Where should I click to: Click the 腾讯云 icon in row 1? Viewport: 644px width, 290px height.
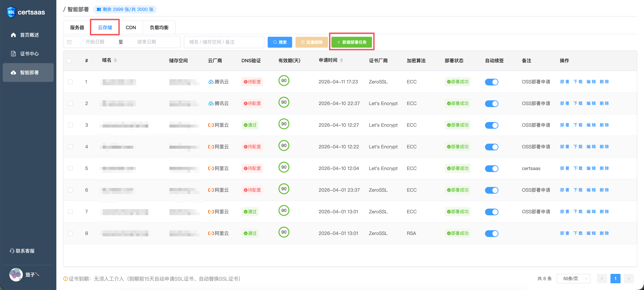pyautogui.click(x=211, y=82)
